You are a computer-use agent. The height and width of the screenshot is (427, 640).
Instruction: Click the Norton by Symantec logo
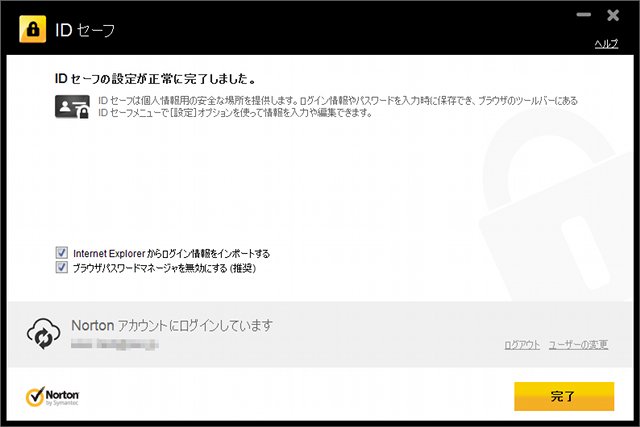tap(52, 396)
